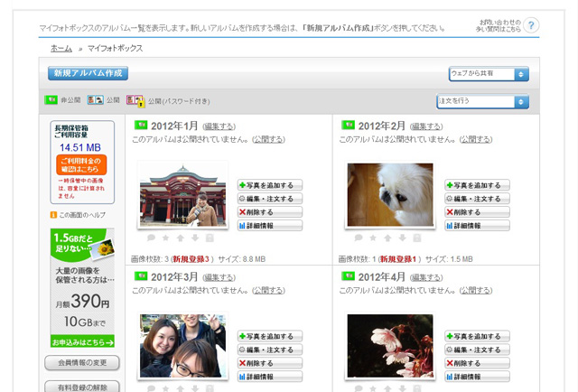Click the orange この画面のヘルプ info icon
This screenshot has height=392, width=578.
[x=53, y=215]
